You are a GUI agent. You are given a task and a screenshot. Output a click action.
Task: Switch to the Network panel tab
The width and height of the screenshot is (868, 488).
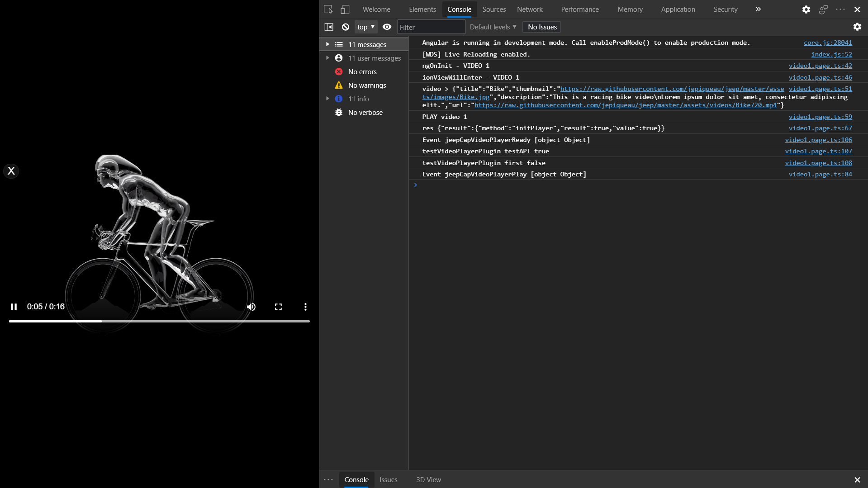pos(529,9)
